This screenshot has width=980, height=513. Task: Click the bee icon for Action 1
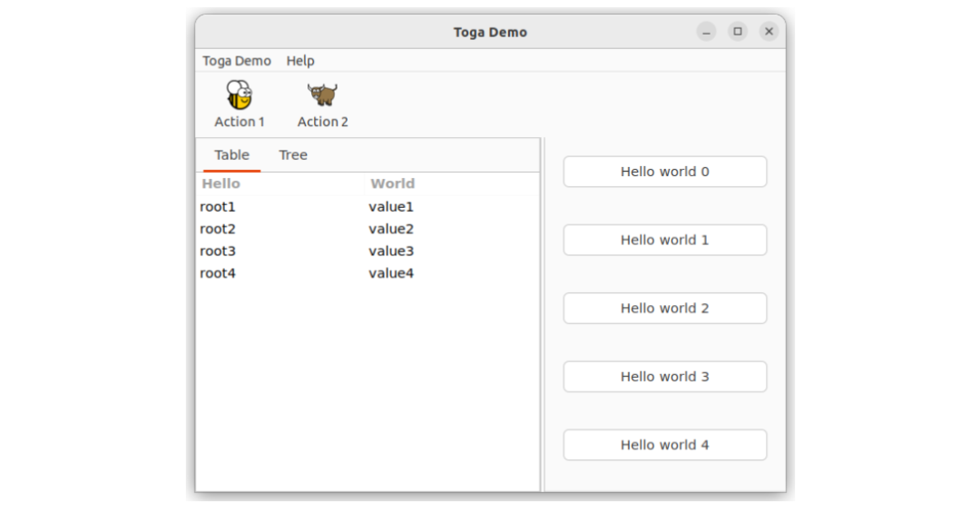(x=240, y=95)
